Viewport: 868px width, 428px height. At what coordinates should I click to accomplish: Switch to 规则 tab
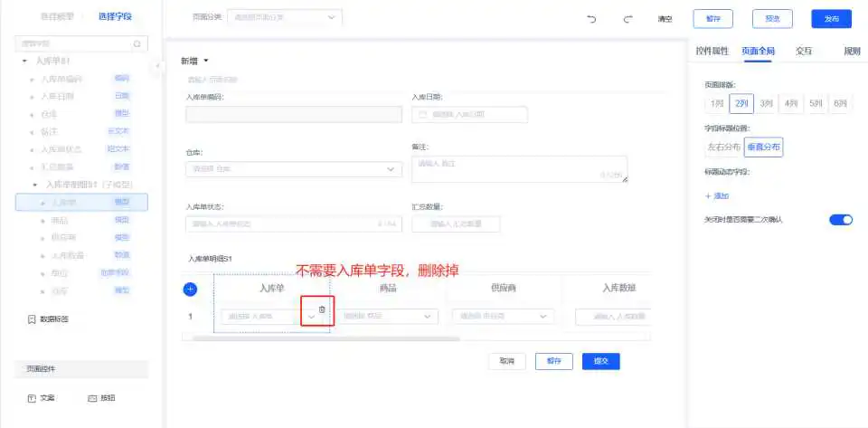click(x=852, y=51)
